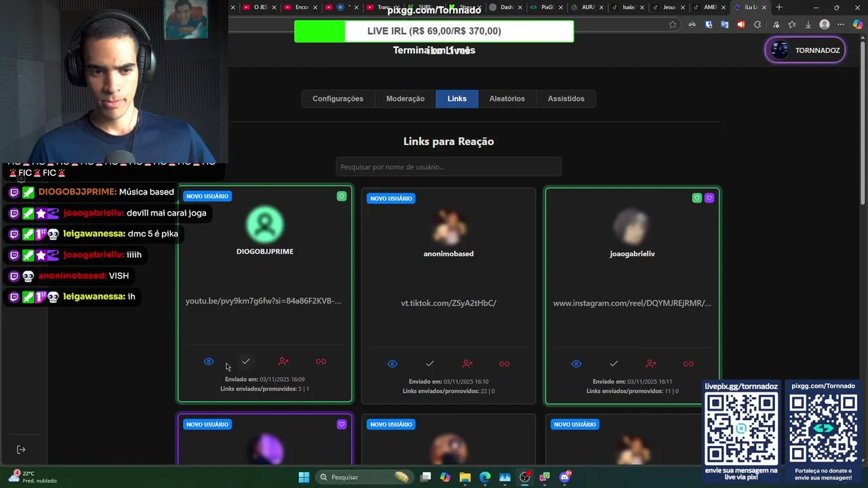Approve DIOGOBJJPRIME's link with the checkmark
Screen dimensions: 868x488
[x=246, y=362]
